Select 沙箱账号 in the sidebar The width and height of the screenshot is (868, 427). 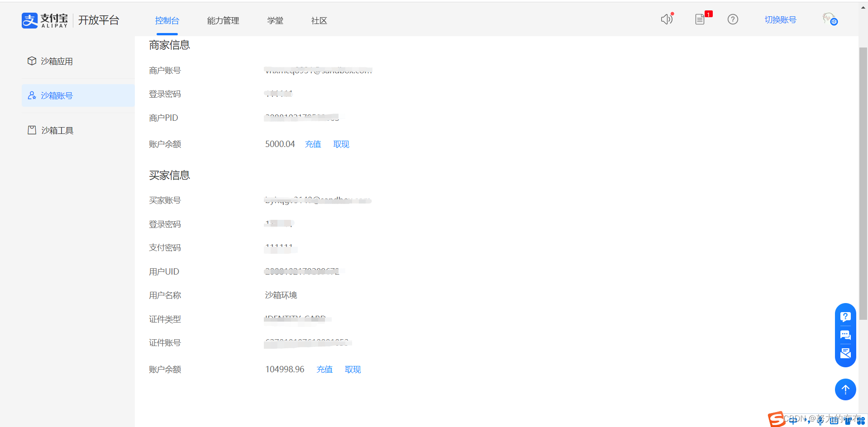pos(57,96)
